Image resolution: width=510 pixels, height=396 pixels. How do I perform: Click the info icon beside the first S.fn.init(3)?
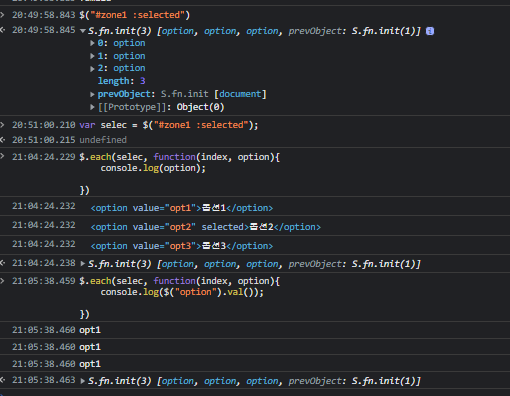click(x=430, y=31)
